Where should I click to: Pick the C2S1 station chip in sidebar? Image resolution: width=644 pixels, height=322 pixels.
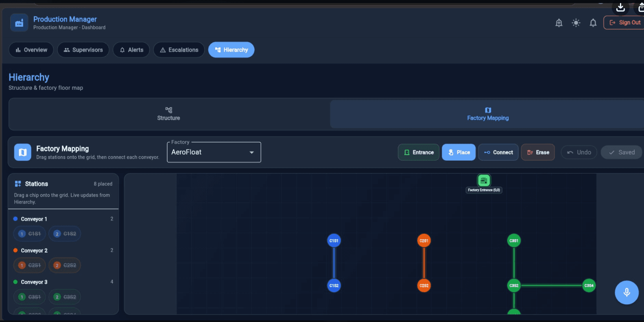30,265
